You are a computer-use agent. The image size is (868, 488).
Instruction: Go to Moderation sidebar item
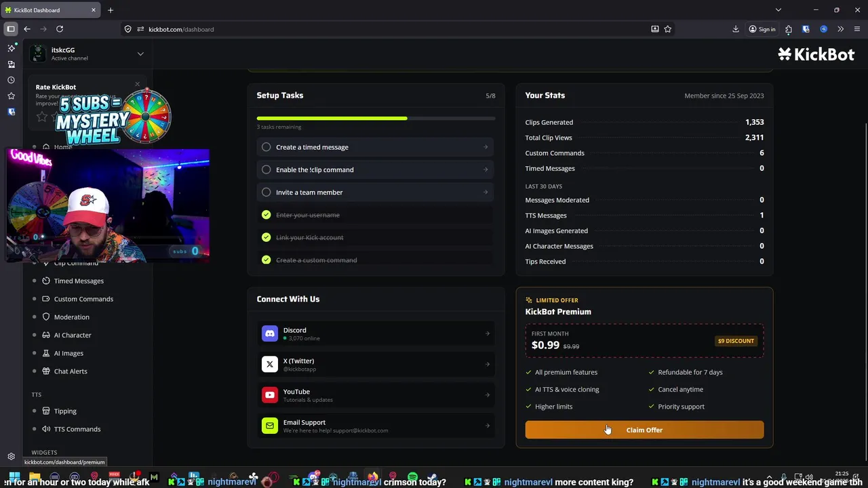[71, 317]
